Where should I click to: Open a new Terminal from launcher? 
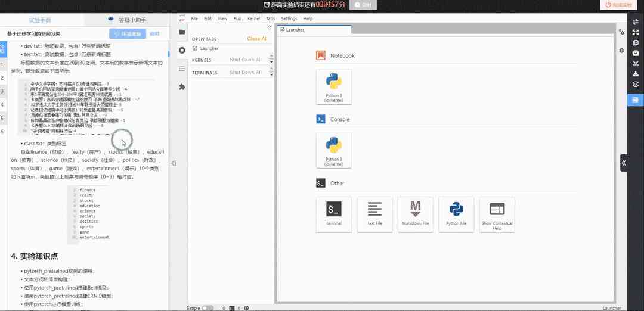pos(333,214)
